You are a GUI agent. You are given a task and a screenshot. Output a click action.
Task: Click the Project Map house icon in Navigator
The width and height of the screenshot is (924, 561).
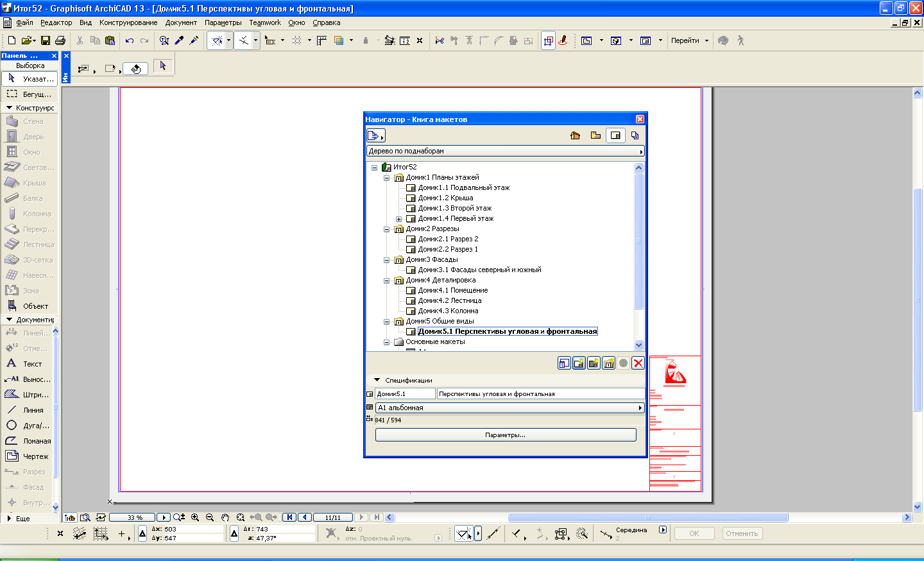coord(575,135)
